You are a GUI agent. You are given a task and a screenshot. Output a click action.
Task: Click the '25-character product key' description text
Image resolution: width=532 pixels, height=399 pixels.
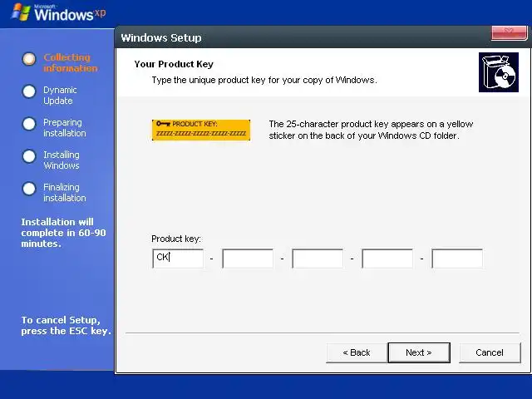tap(371, 130)
